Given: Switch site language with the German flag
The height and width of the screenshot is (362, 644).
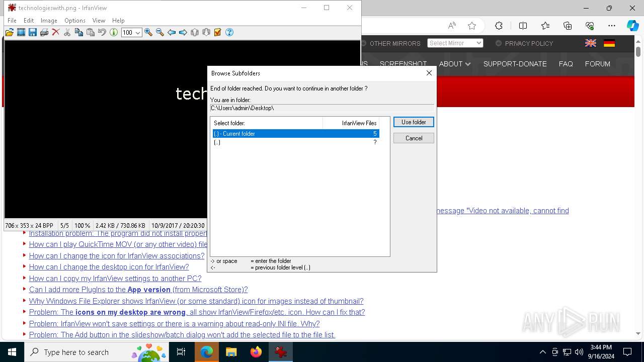Looking at the screenshot, I should pos(609,43).
